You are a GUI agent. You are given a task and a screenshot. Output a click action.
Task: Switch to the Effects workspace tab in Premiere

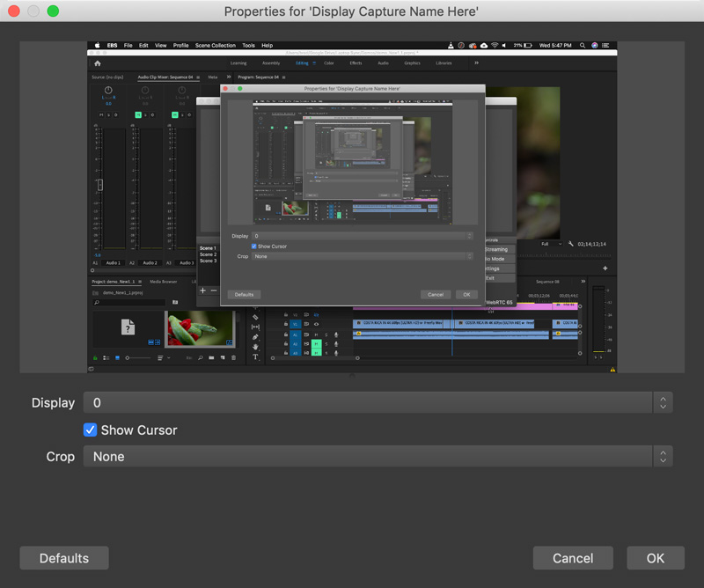tap(356, 63)
